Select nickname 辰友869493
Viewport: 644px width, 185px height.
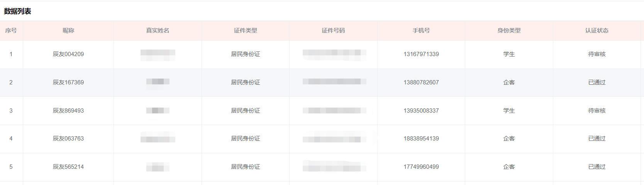pos(68,111)
